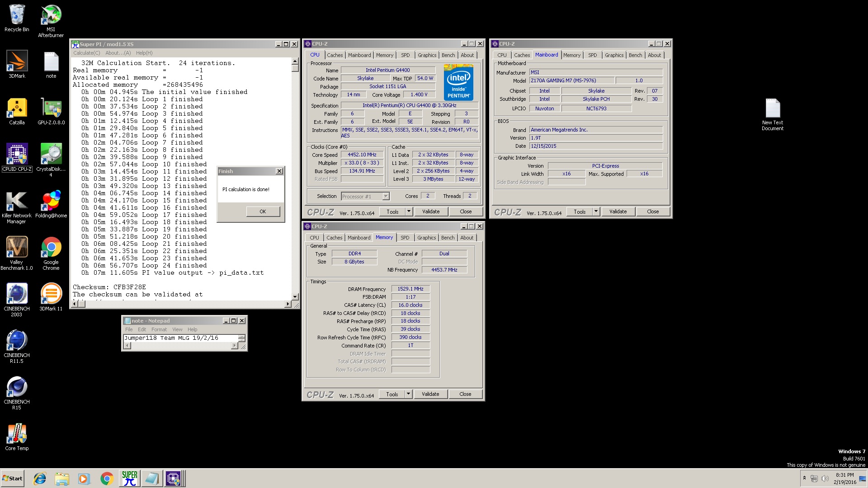The height and width of the screenshot is (488, 868).
Task: Open Folding@home desktop icon
Action: (x=51, y=204)
